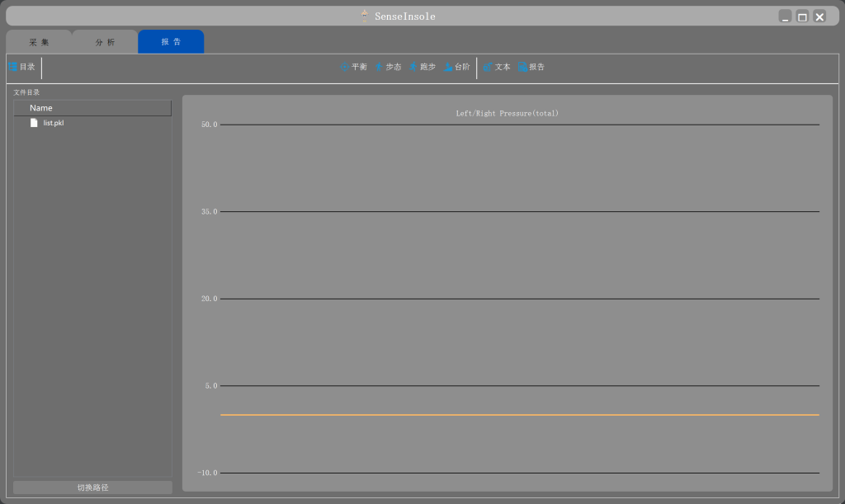Switch to the 分析 tab
This screenshot has width=845, height=504.
(x=105, y=42)
